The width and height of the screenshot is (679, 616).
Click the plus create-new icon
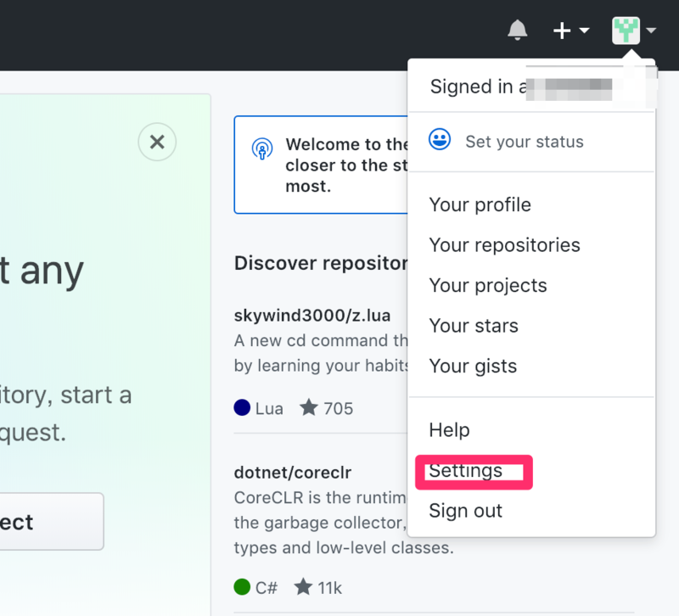click(562, 31)
